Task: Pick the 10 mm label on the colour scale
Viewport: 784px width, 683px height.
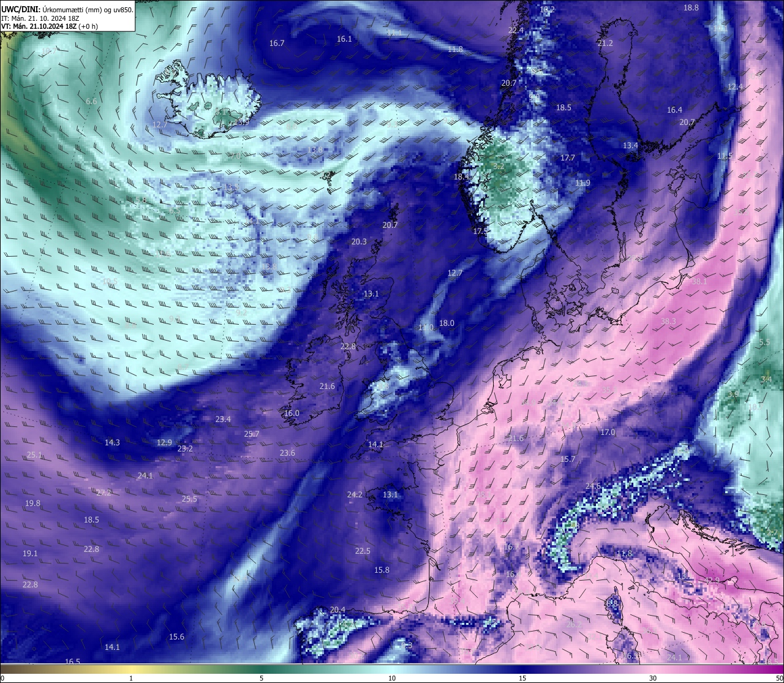Action: pos(392,678)
